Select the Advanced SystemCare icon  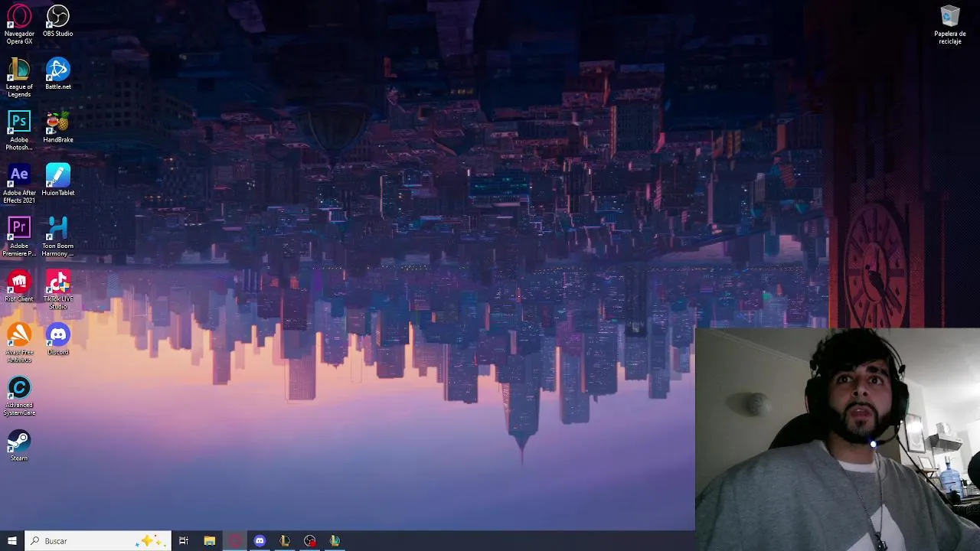point(19,396)
